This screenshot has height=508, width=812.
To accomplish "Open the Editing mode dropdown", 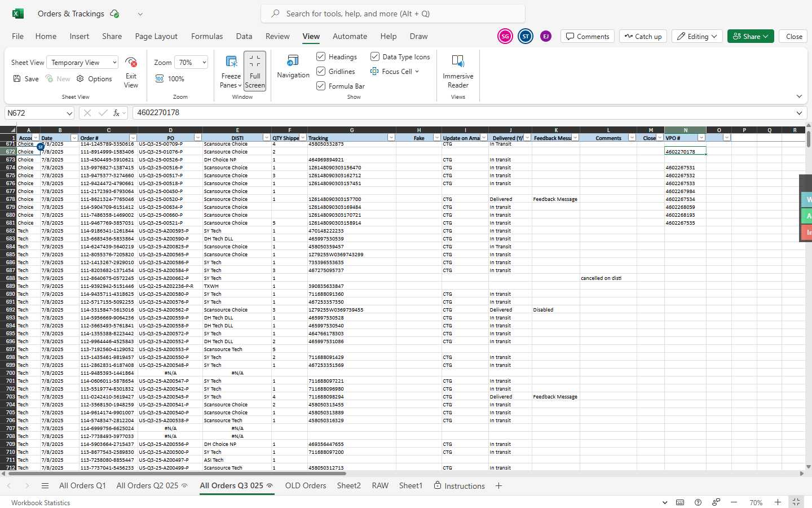I will click(x=697, y=36).
